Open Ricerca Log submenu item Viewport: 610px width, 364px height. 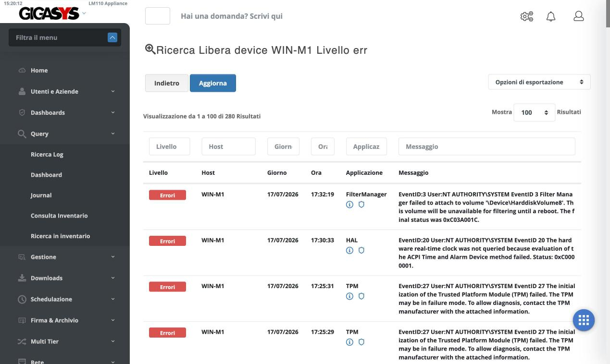click(47, 155)
